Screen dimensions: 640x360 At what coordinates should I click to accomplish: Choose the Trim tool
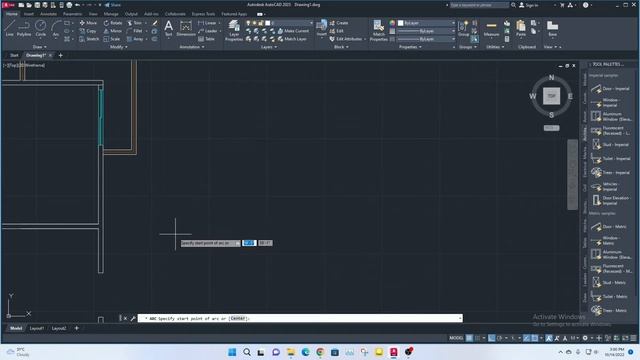click(135, 23)
